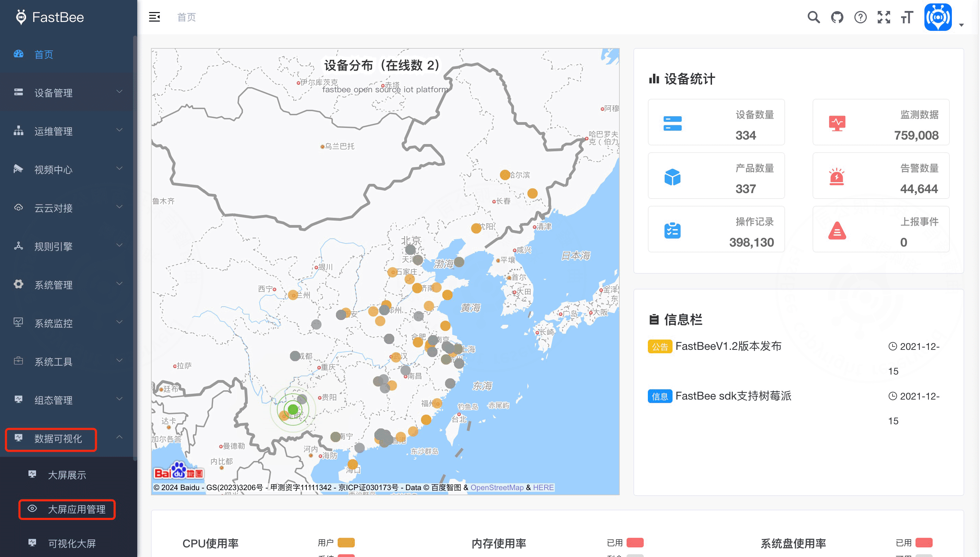Image resolution: width=980 pixels, height=557 pixels.
Task: Click the 告警数量 alarm siren icon
Action: tap(837, 177)
